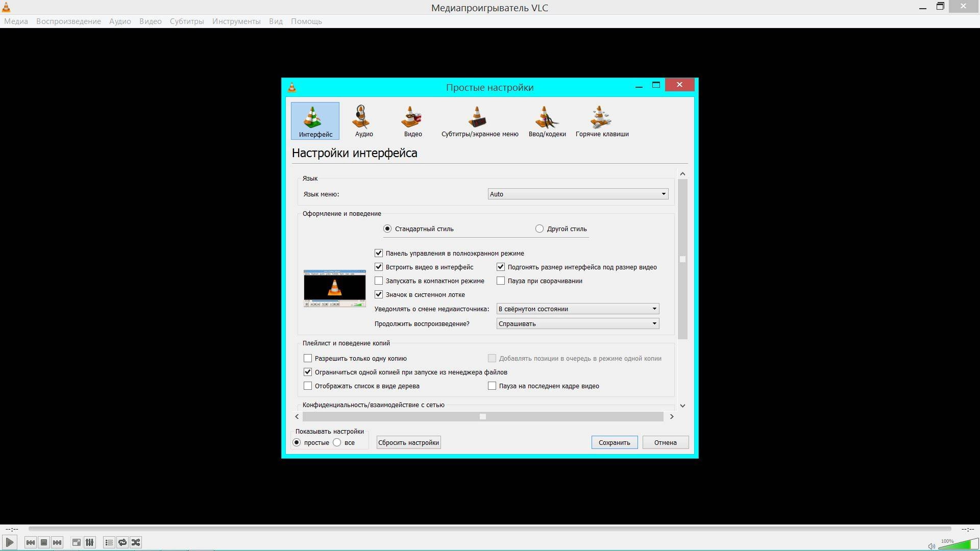Open Продолжить воспроизведение dropdown
980x551 pixels.
point(578,323)
